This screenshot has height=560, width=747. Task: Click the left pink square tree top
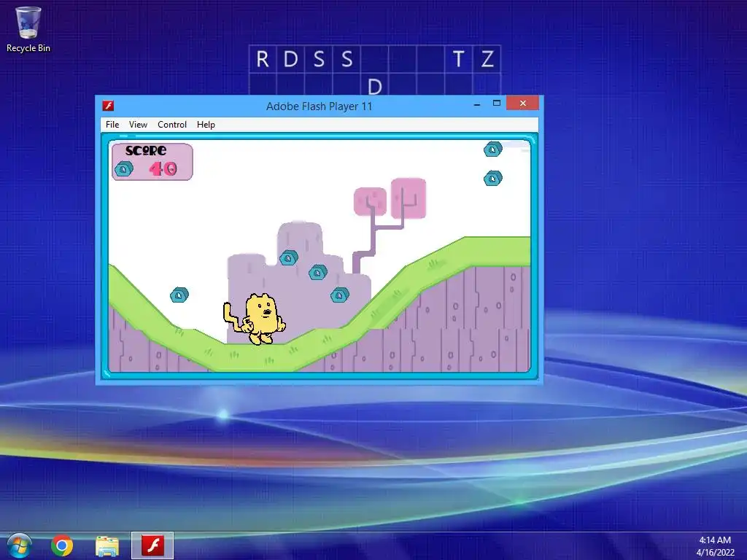point(370,201)
